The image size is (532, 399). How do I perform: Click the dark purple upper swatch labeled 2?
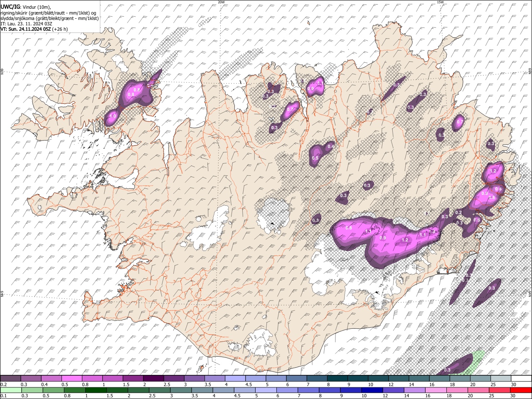click(153, 378)
